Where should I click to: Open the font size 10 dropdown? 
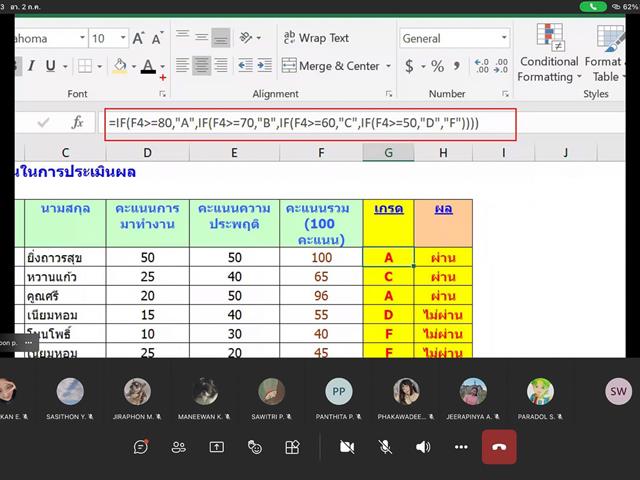[123, 38]
